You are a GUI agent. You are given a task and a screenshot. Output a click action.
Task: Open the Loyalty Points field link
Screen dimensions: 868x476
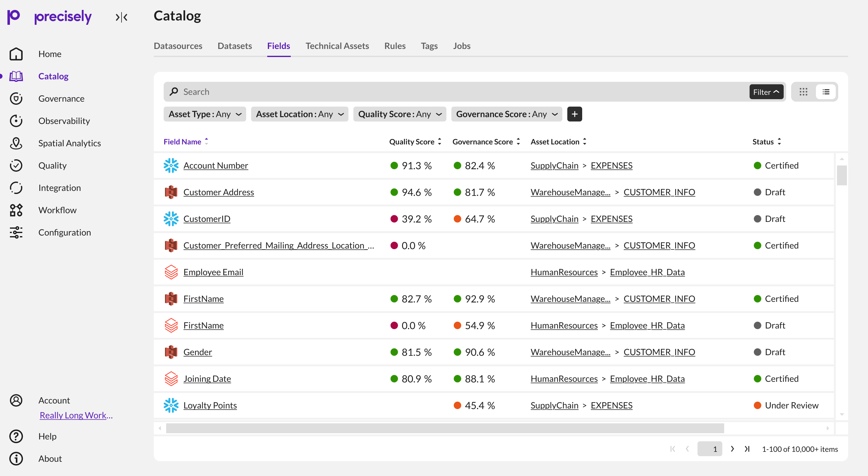coord(210,405)
